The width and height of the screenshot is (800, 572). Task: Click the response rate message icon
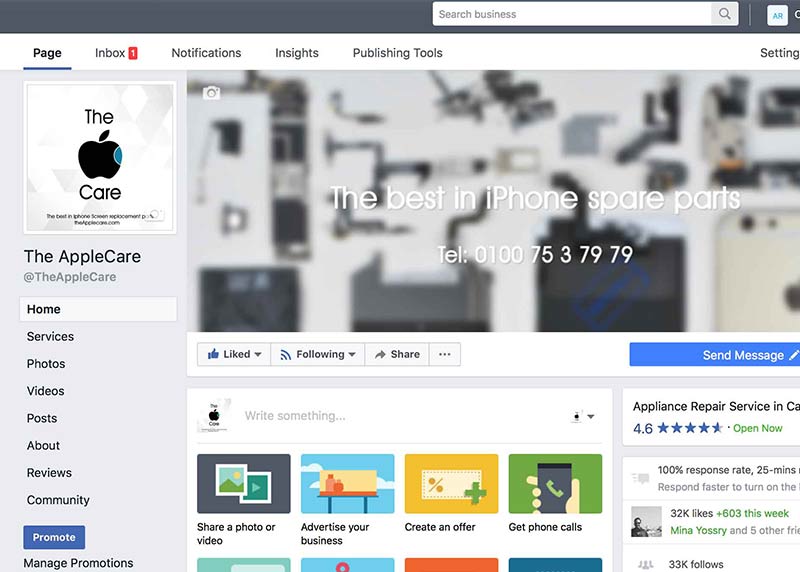tap(640, 478)
